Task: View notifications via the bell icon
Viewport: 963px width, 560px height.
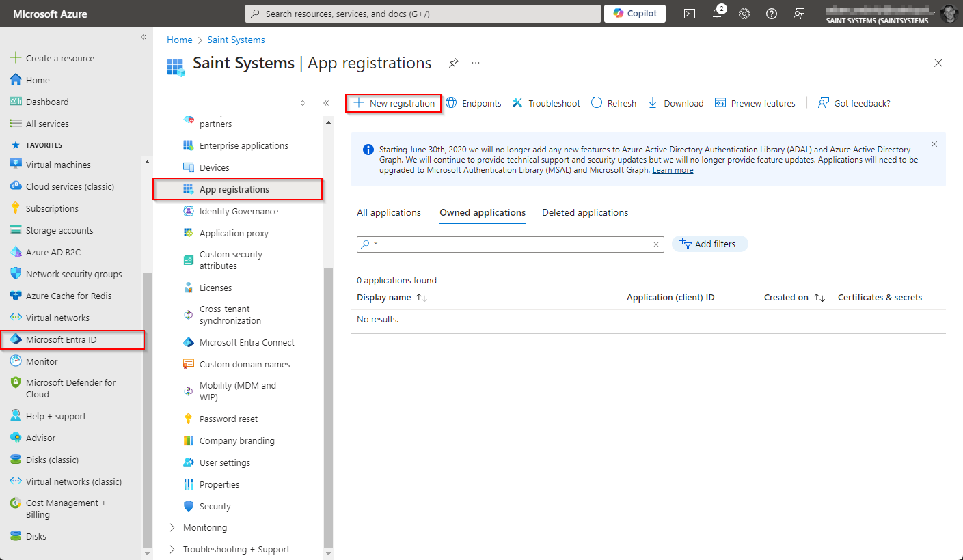Action: 716,13
